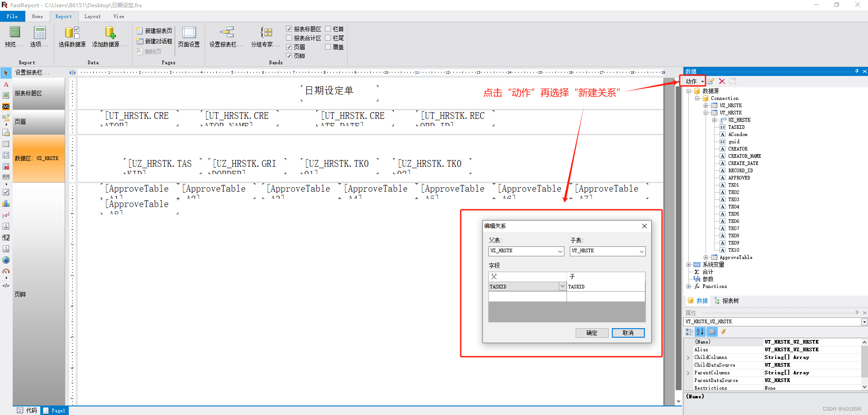Collapse the UT_HRSTK tree node
The image size is (868, 415).
click(706, 113)
